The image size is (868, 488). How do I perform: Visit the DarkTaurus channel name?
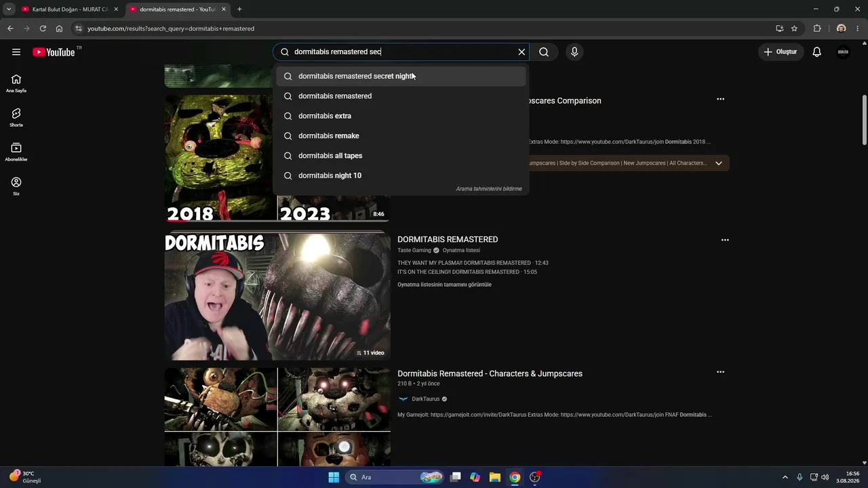426,399
